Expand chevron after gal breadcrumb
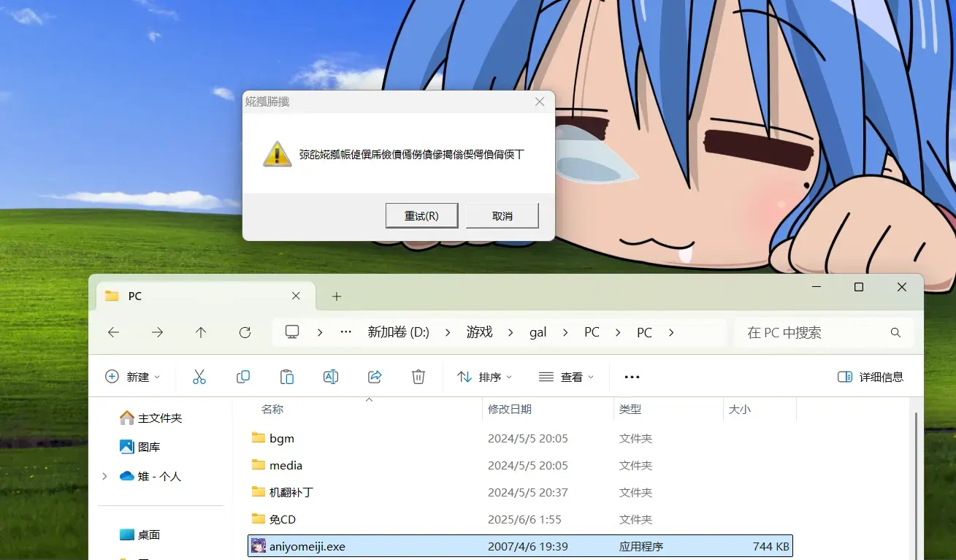Viewport: 956px width, 560px height. (x=565, y=332)
